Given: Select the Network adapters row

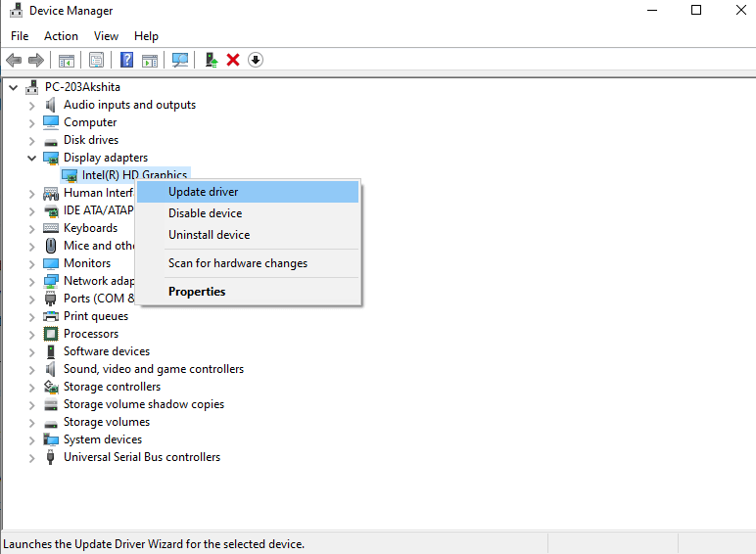Looking at the screenshot, I should [x=99, y=281].
